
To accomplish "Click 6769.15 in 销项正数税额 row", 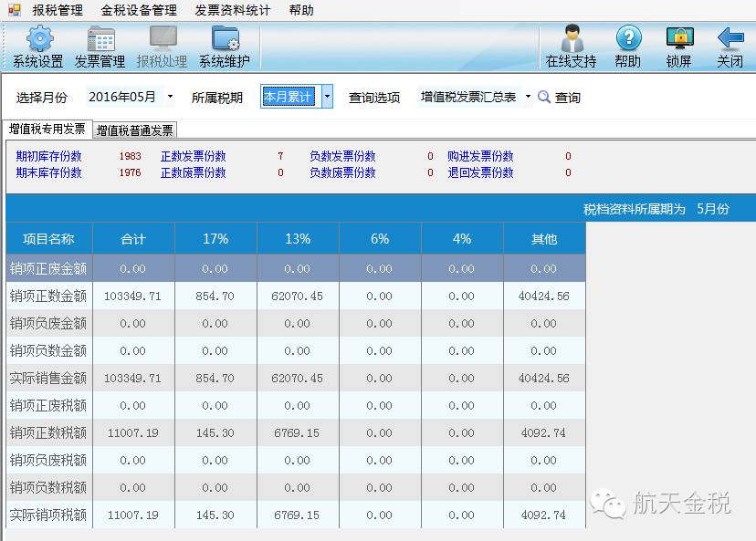I will (x=297, y=432).
